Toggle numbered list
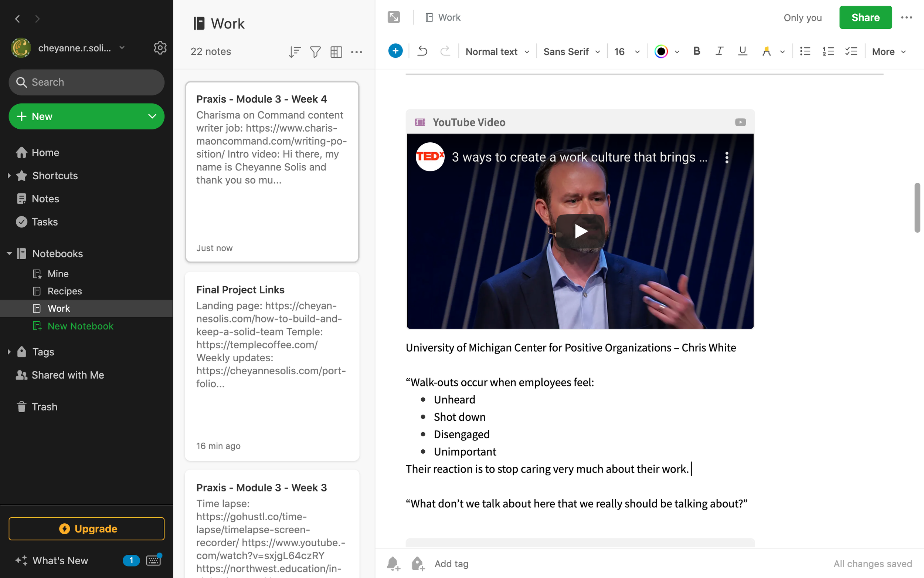The height and width of the screenshot is (578, 924). click(x=828, y=51)
